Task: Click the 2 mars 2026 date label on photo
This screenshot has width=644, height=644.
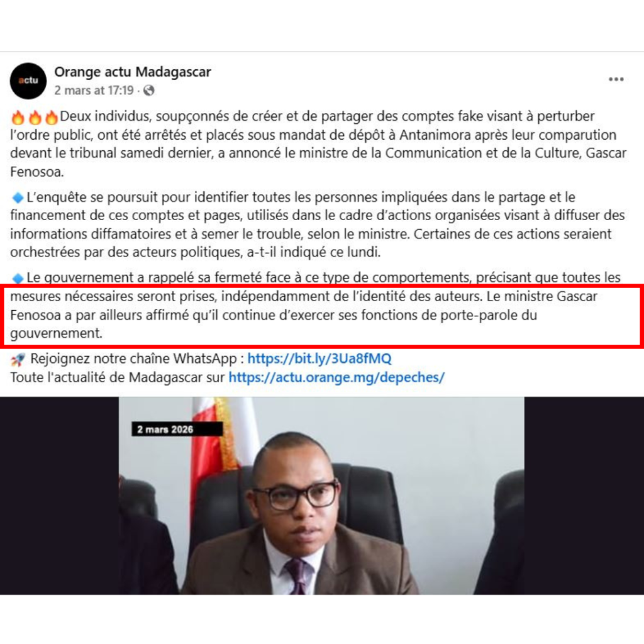Action: click(x=177, y=429)
